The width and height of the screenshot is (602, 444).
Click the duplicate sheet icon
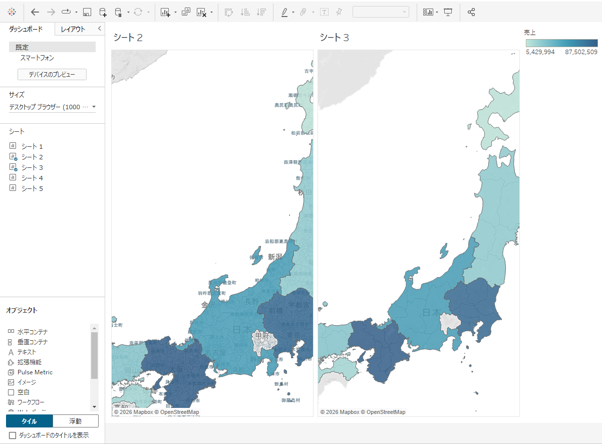point(186,12)
